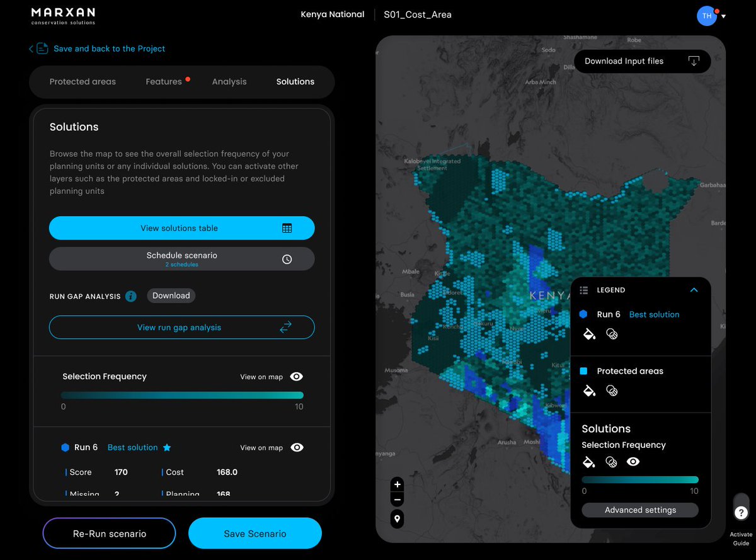
Task: Click the Re-Run scenario button
Action: 110,534
